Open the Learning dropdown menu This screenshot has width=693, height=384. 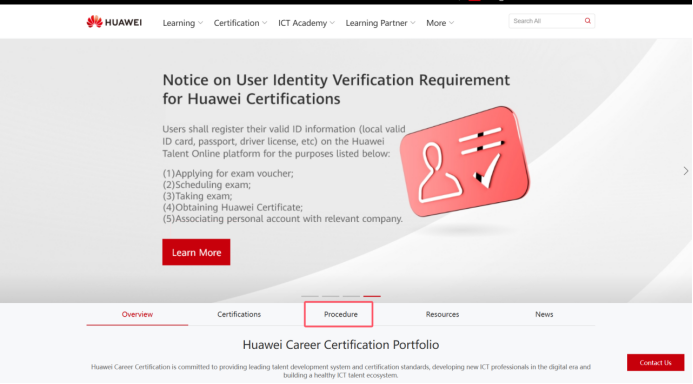(x=183, y=23)
